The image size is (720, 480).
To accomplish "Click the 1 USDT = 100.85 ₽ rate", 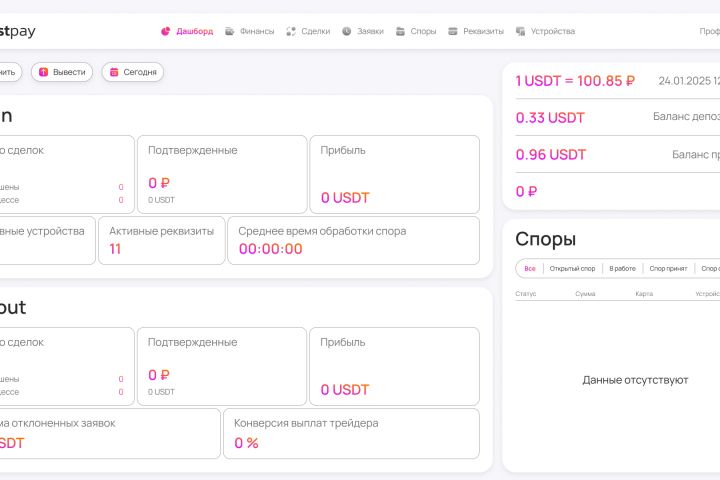I will point(575,81).
